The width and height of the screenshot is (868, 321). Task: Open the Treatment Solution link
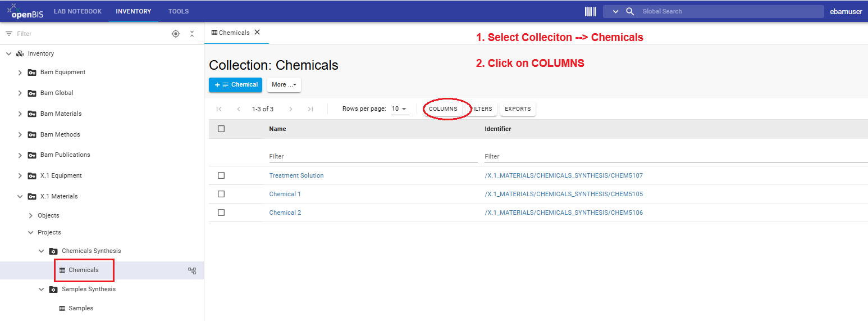[296, 175]
